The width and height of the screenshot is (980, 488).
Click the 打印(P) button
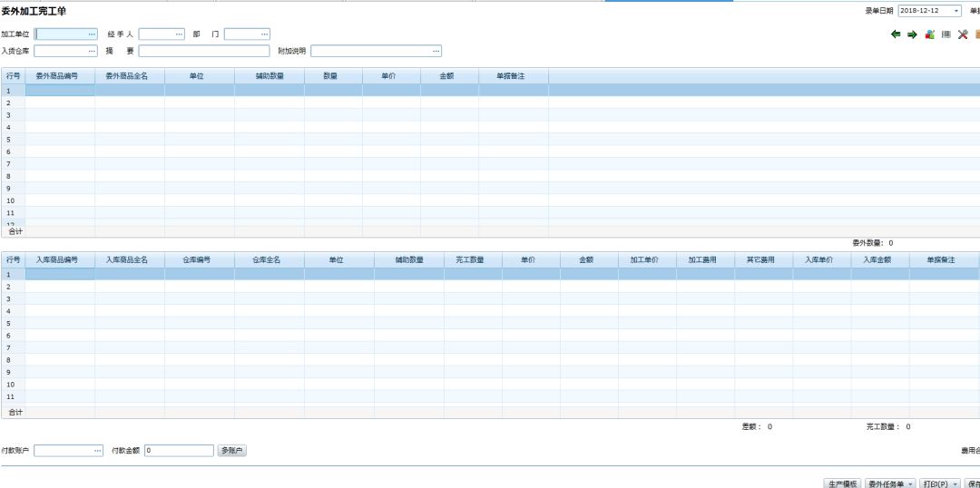click(x=936, y=484)
